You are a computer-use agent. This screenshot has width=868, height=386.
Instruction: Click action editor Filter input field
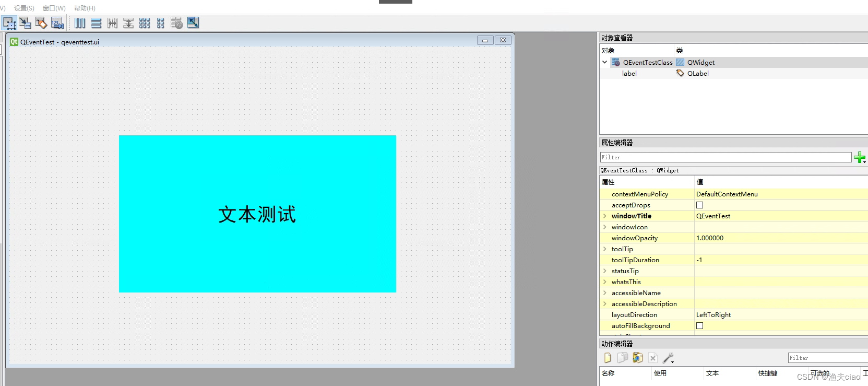[828, 358]
